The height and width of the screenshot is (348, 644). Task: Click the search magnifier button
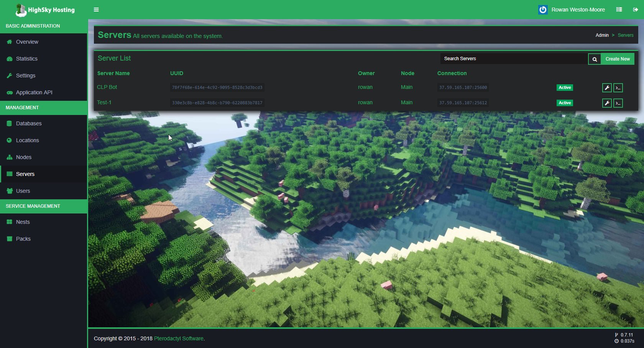(594, 59)
